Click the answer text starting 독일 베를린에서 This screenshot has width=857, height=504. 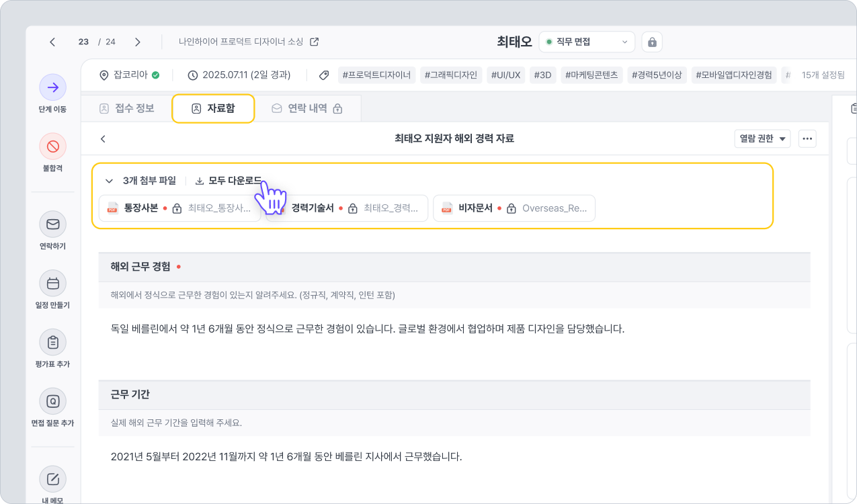click(x=368, y=329)
